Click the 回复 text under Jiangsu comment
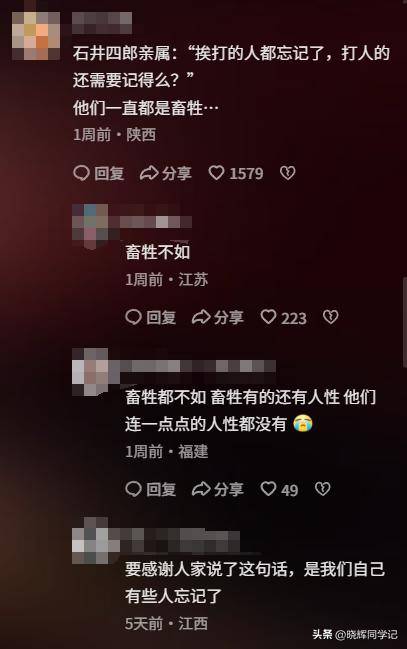This screenshot has width=407, height=649. (161, 317)
